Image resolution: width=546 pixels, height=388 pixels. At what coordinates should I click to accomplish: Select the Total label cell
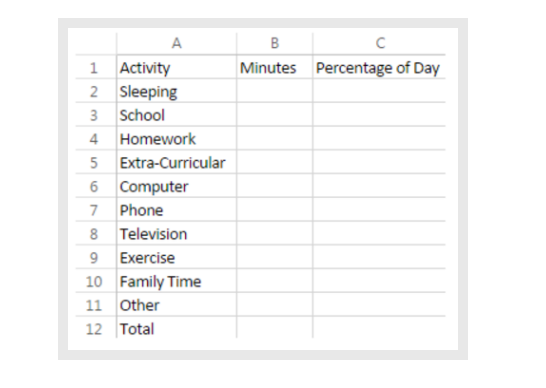(x=177, y=328)
